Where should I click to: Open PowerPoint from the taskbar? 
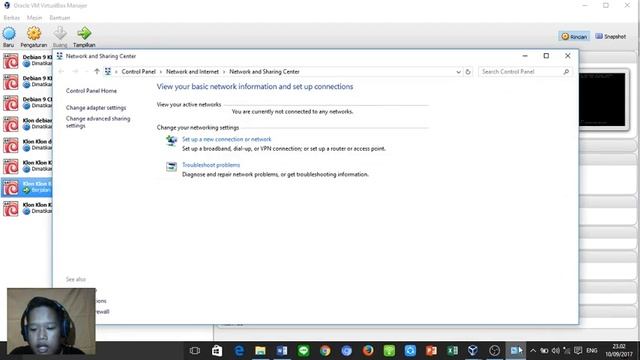coord(431,351)
